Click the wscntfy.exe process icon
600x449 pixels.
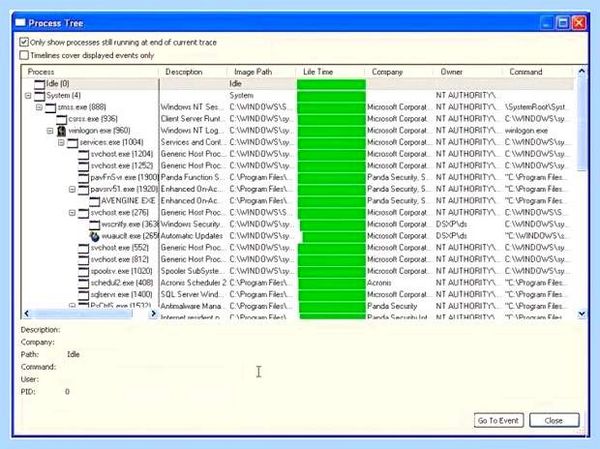pyautogui.click(x=95, y=224)
